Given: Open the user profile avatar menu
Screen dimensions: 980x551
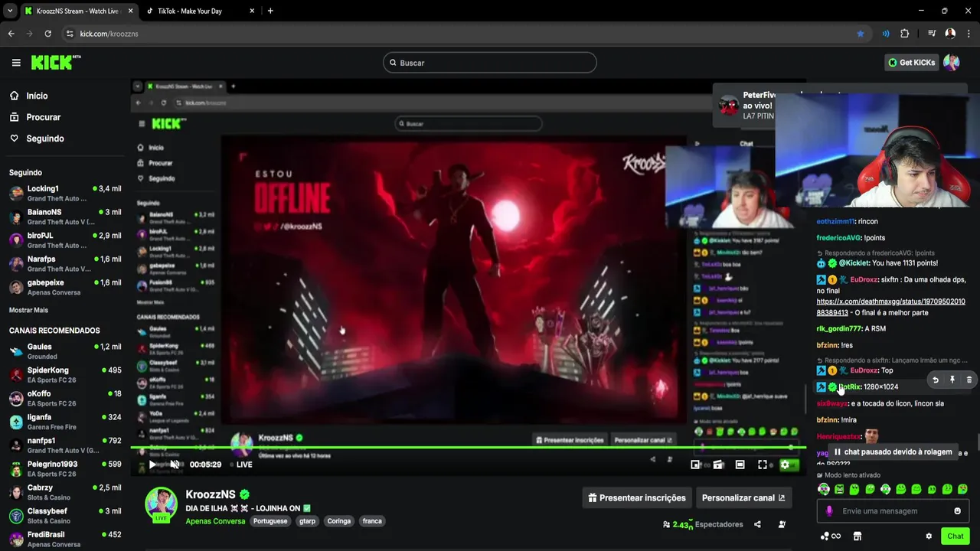Looking at the screenshot, I should point(952,63).
